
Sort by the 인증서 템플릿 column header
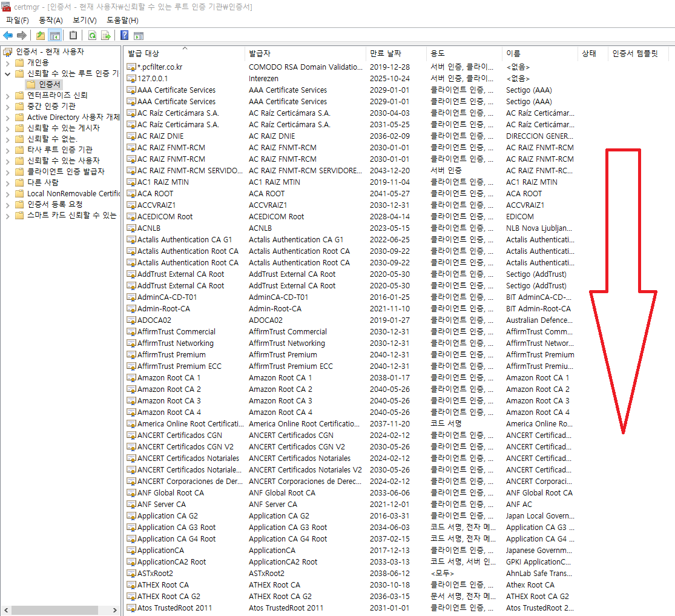pyautogui.click(x=637, y=53)
